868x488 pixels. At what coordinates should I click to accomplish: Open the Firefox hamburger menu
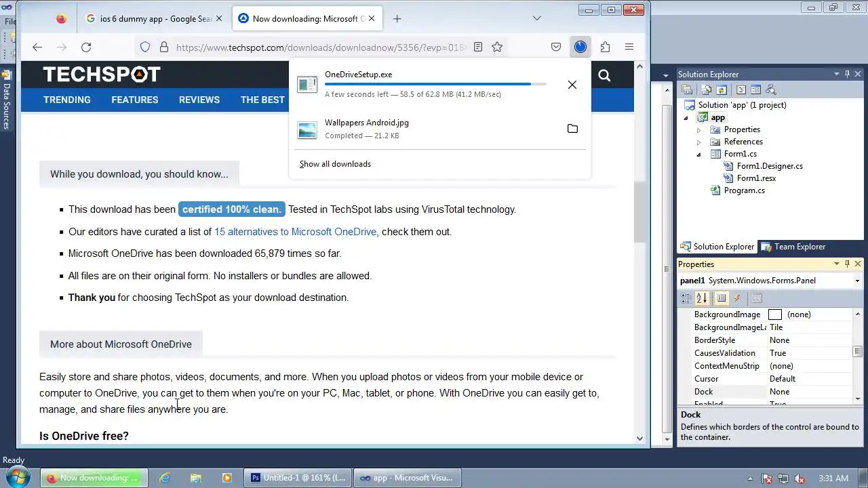point(629,47)
